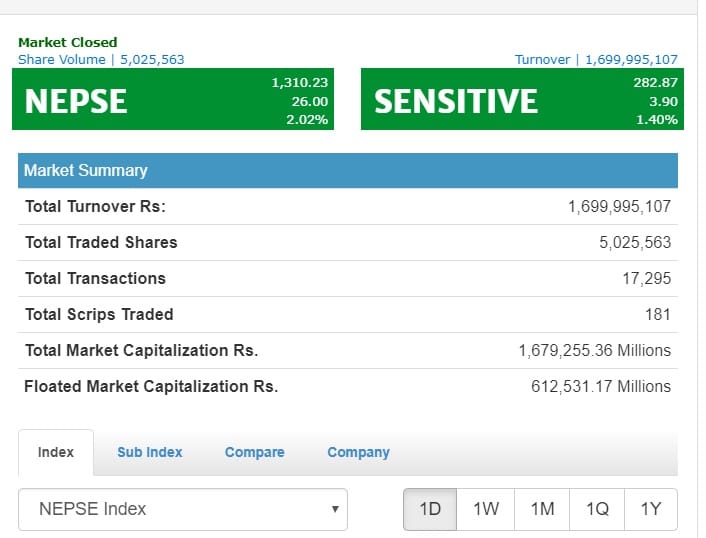Switch to the Compare tab
The height and width of the screenshot is (538, 706).
254,452
